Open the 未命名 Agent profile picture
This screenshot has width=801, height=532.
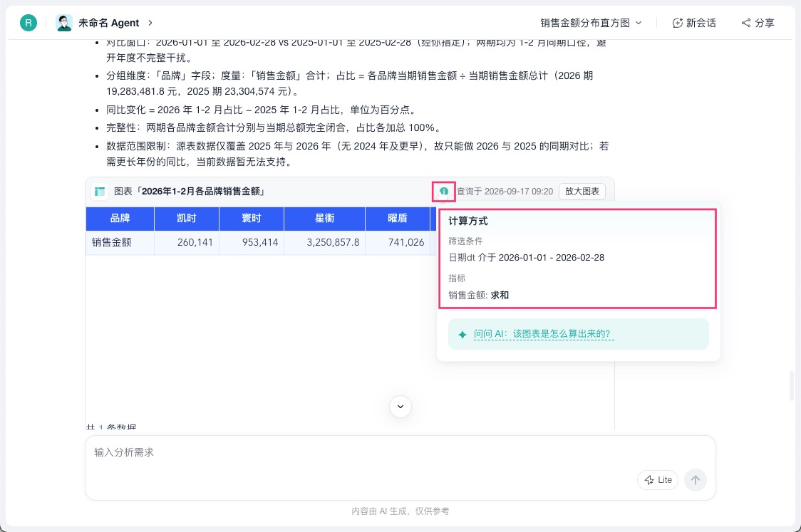[64, 23]
